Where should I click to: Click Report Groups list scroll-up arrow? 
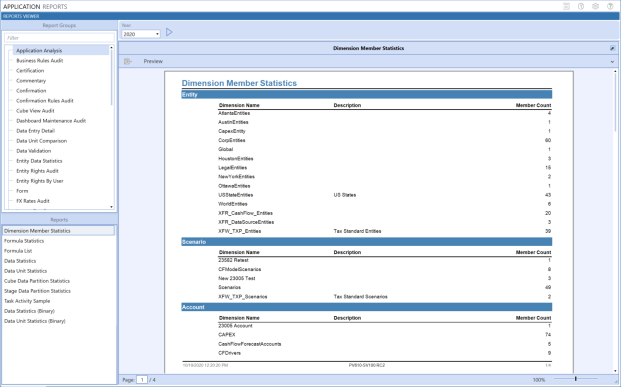coord(111,48)
